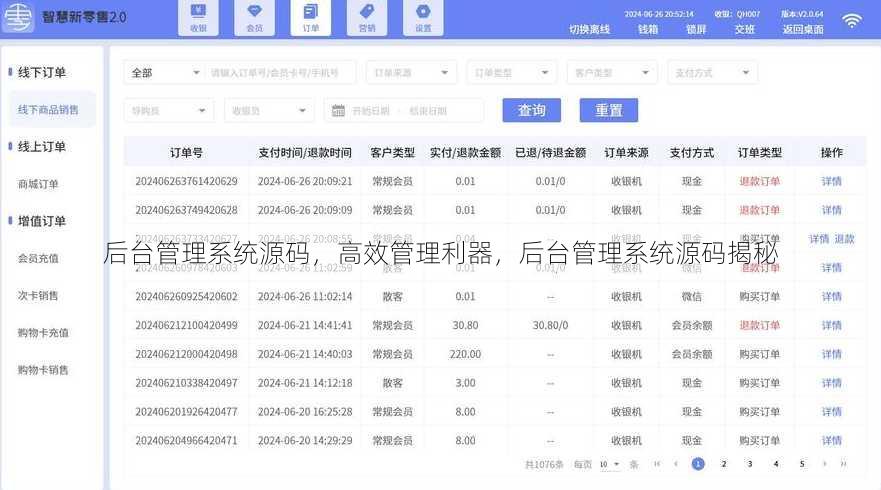The width and height of the screenshot is (881, 490).
Task: Click the last page arrow
Action: pos(843,464)
